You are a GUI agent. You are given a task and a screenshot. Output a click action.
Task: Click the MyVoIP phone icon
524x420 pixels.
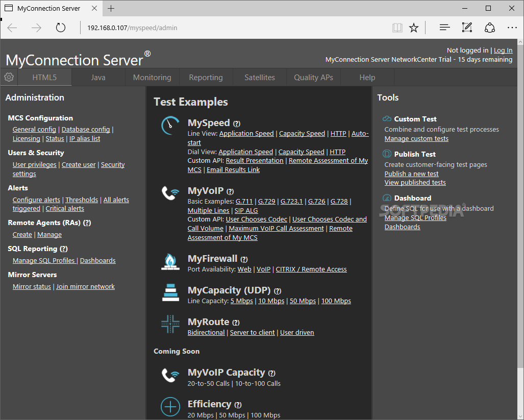[170, 193]
